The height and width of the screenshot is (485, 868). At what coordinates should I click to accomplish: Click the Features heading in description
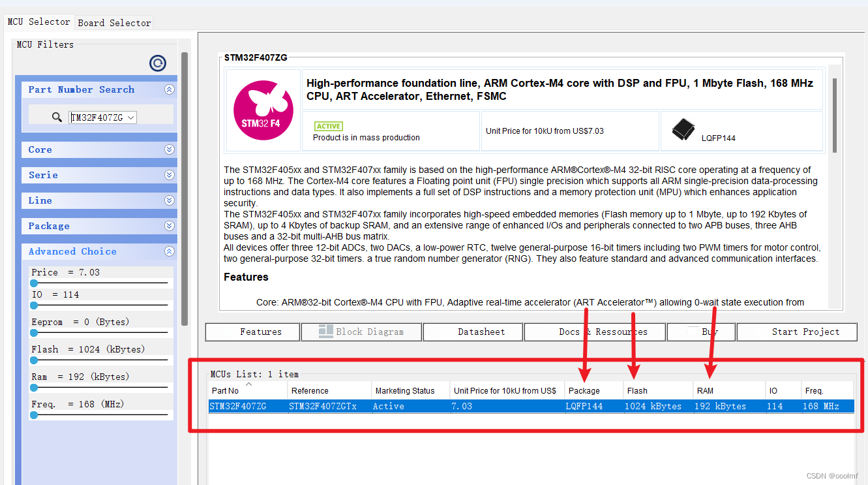246,277
